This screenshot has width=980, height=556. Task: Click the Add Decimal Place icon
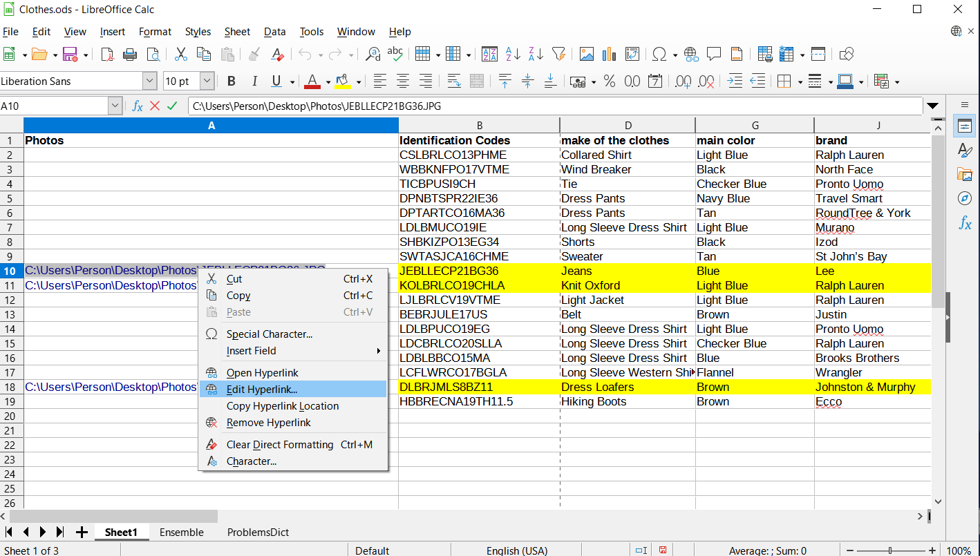coord(683,82)
